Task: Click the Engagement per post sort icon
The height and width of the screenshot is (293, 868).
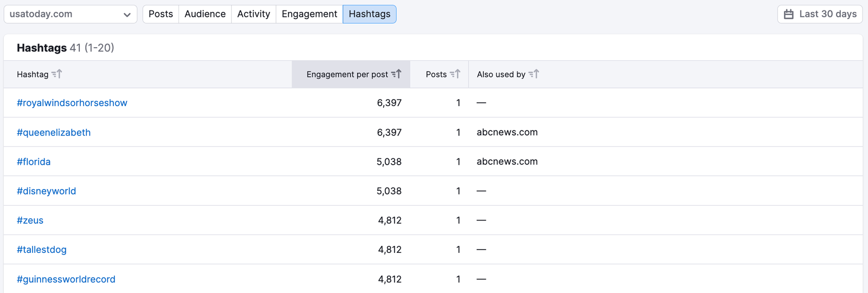Action: [397, 74]
